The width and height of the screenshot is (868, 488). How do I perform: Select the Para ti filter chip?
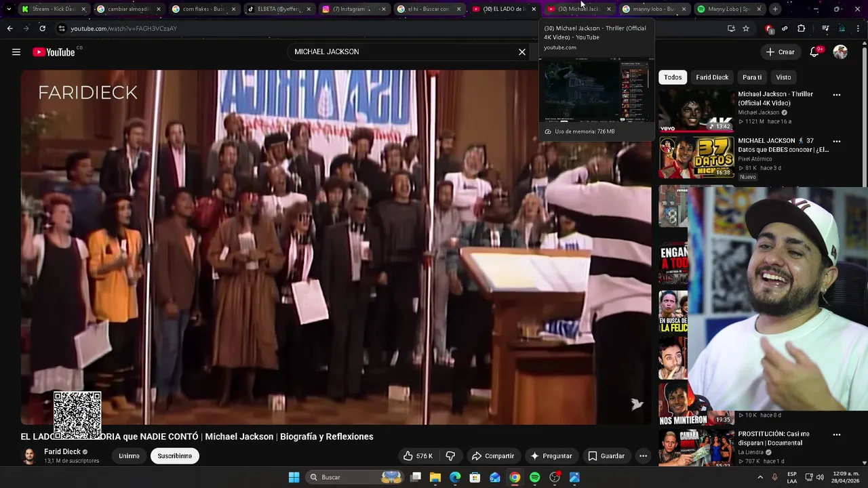752,77
